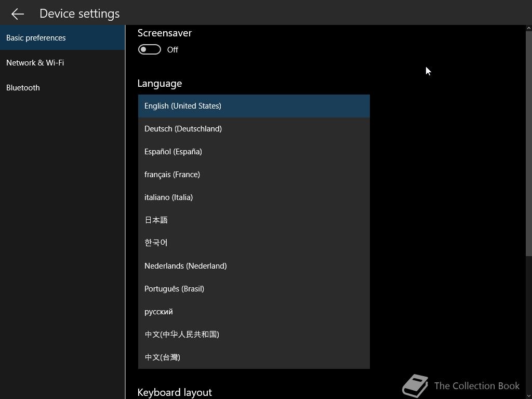Pick français (France) language option
The height and width of the screenshot is (399, 532).
[254, 175]
